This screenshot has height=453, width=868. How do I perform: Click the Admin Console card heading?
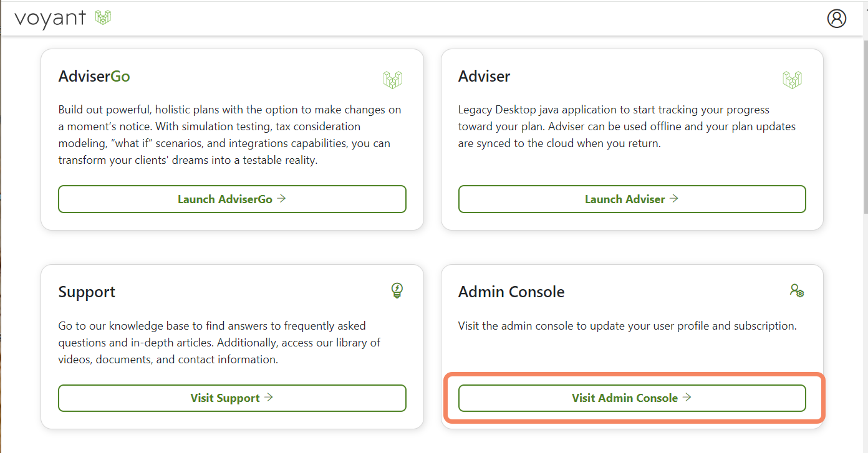[511, 292]
